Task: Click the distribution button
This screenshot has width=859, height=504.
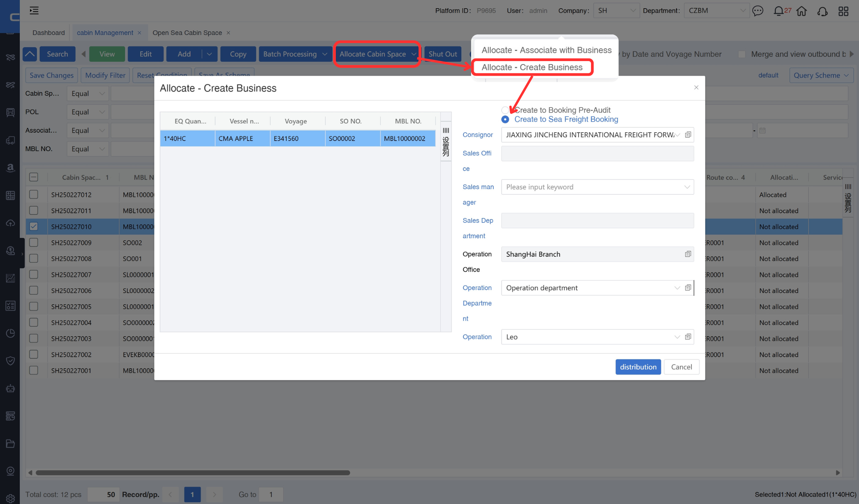Action: (638, 367)
